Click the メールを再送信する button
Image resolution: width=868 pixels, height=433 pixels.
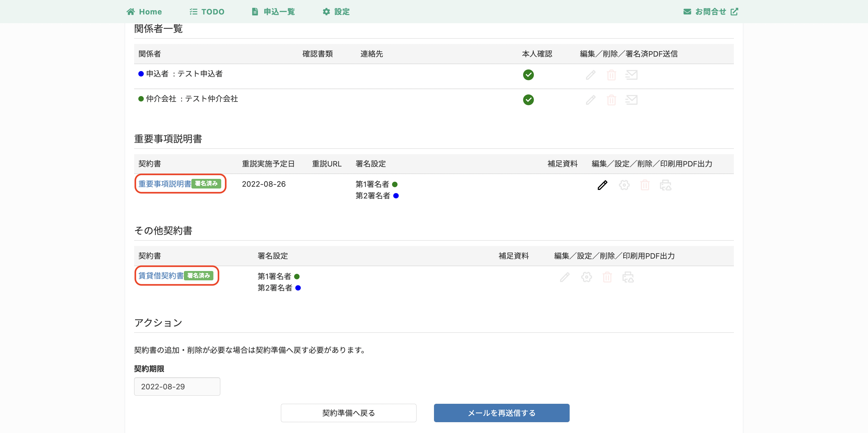point(502,413)
